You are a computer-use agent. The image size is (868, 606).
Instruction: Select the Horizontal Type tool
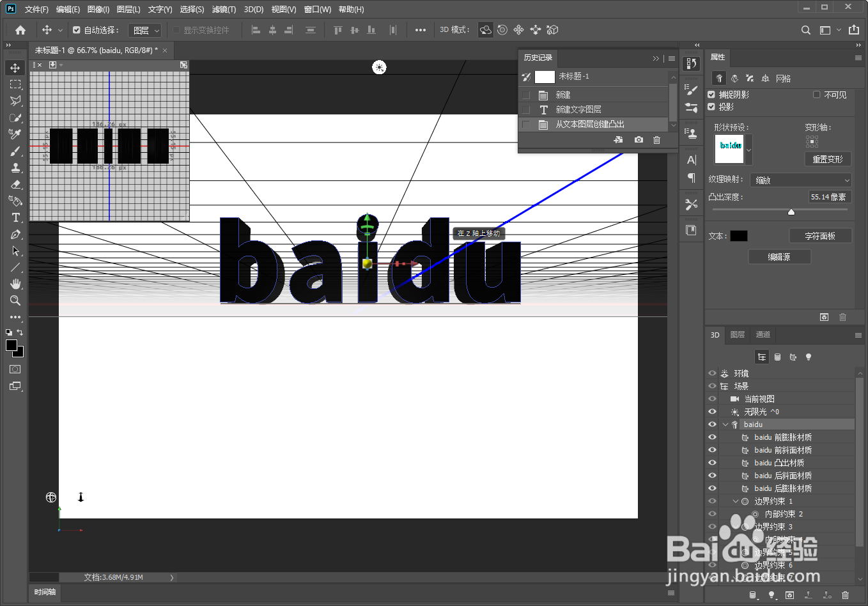15,217
